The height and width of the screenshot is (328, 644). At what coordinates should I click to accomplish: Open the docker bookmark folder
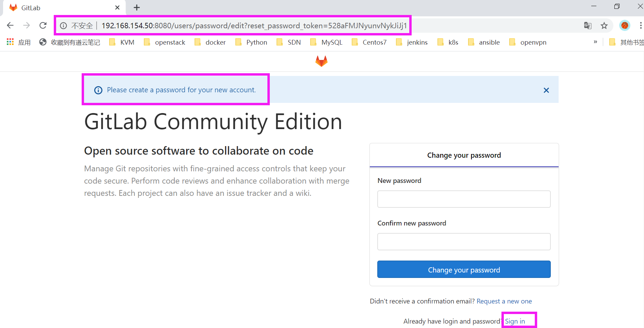(x=210, y=42)
